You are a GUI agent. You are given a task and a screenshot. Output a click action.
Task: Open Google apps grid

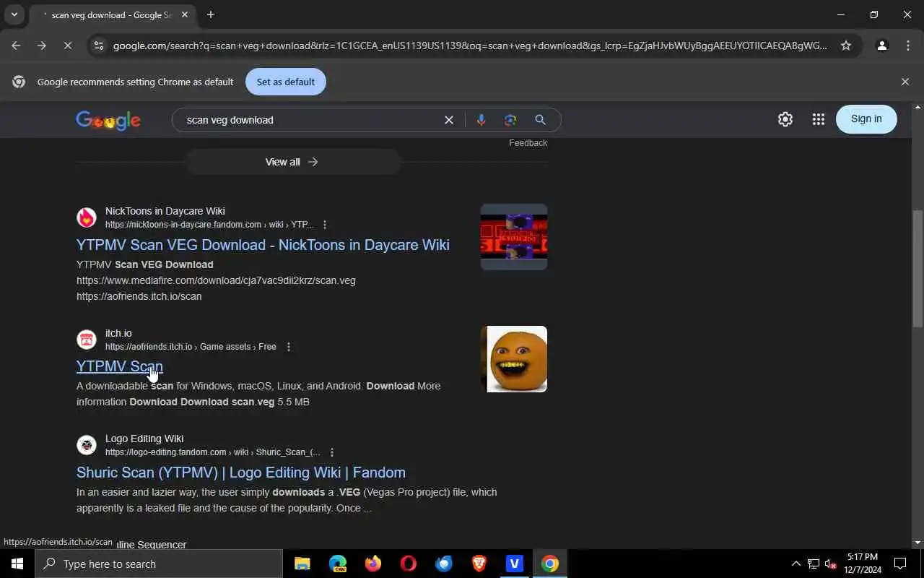[x=818, y=119]
